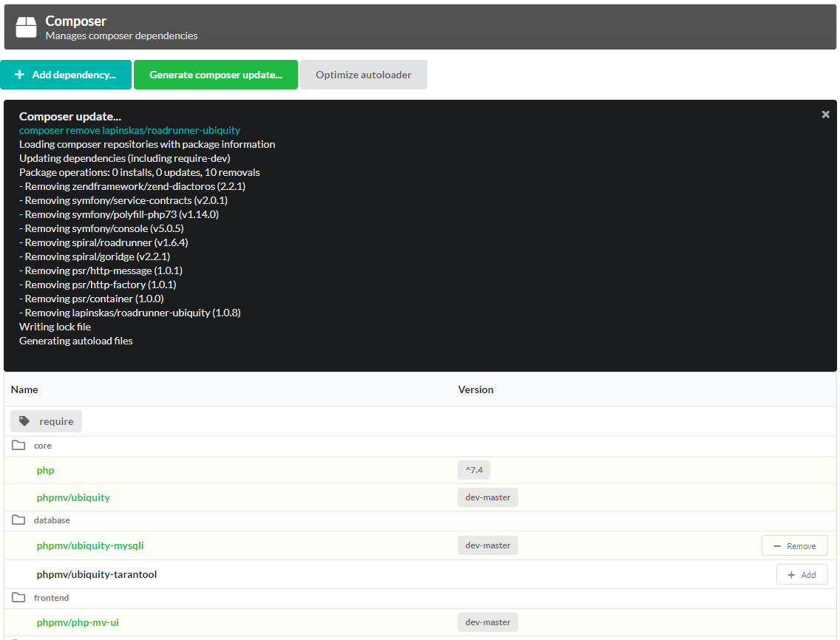Click the frontend folder icon
840x640 pixels.
point(18,597)
